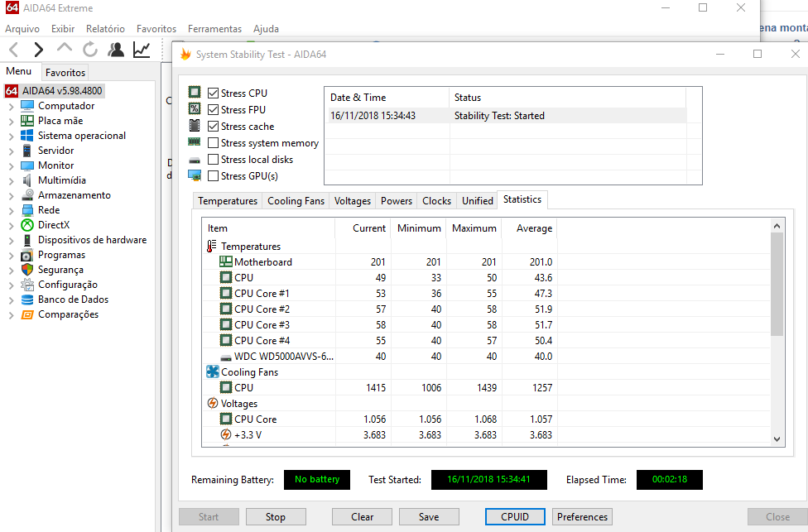Open the user report icon in toolbar
The image size is (808, 532).
[116, 50]
